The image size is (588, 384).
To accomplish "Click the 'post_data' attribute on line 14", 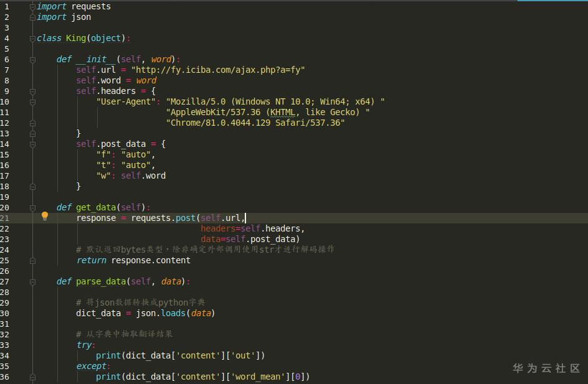I will coord(123,144).
